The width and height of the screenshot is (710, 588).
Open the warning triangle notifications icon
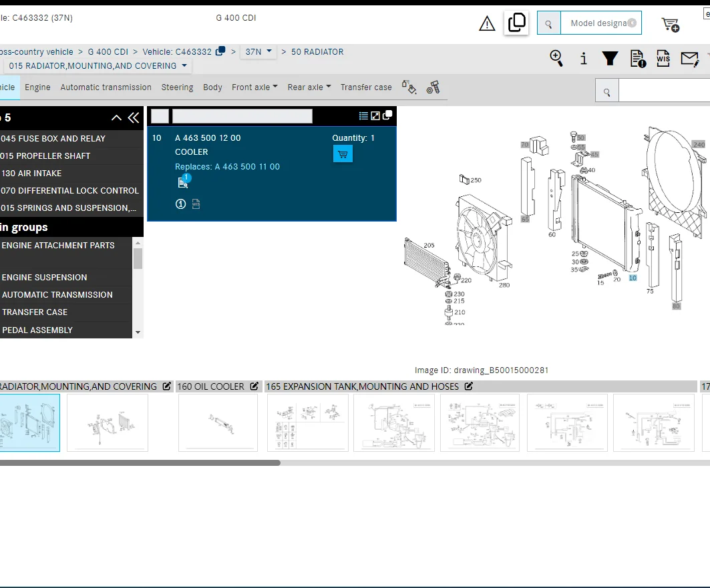[487, 23]
